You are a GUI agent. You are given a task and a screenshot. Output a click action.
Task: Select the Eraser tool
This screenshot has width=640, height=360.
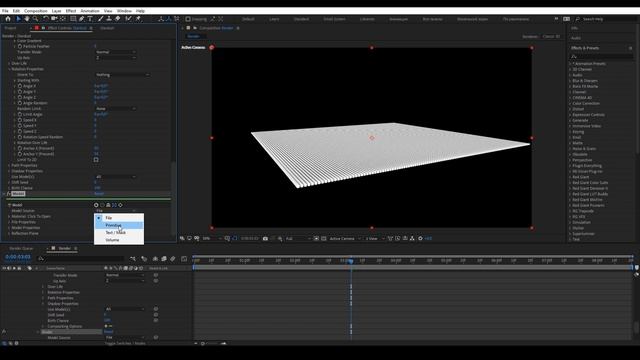[118, 19]
